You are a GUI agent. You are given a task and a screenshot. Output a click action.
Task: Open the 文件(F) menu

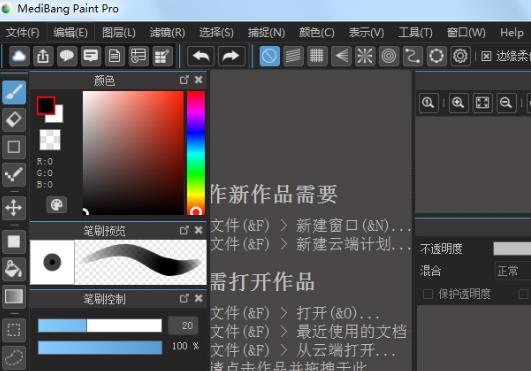tap(22, 32)
